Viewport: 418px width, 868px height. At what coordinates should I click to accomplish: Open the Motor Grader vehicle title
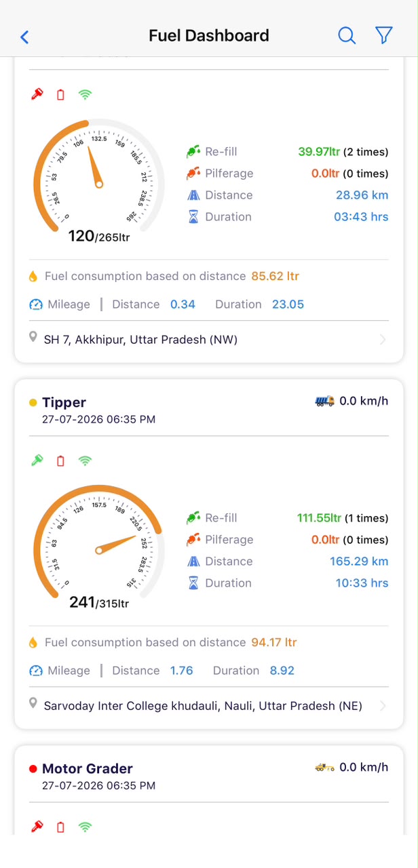88,768
